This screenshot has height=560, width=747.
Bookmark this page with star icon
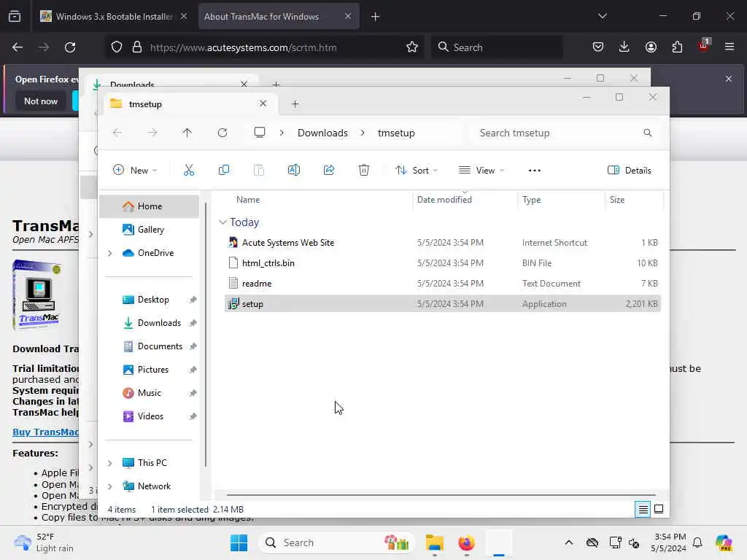(x=411, y=47)
